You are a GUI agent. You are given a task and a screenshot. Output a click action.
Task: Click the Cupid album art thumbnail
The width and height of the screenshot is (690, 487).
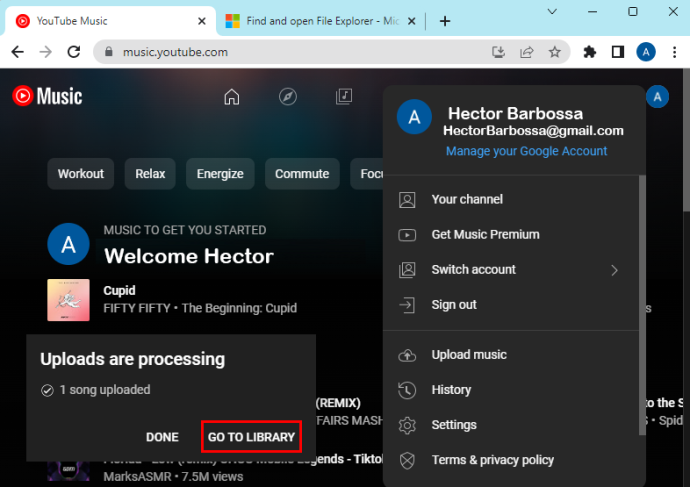pos(68,300)
